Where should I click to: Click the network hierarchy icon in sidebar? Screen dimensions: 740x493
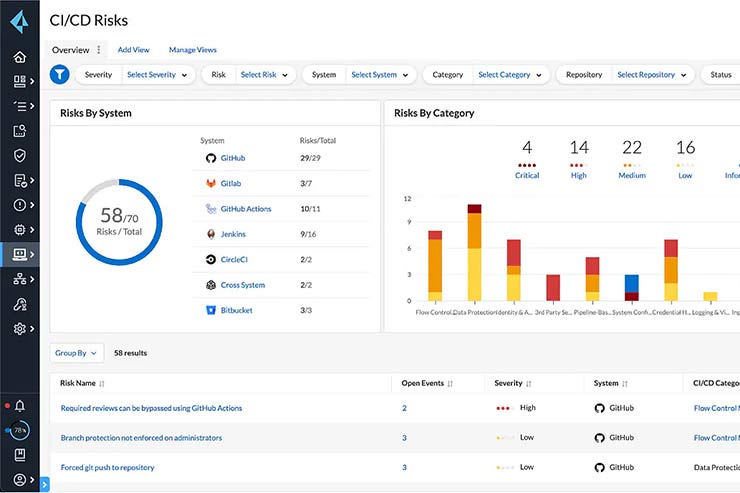19,279
